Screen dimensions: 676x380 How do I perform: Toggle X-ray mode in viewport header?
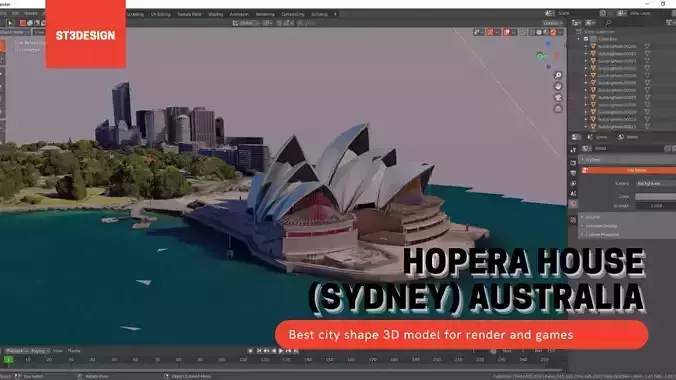[x=523, y=32]
